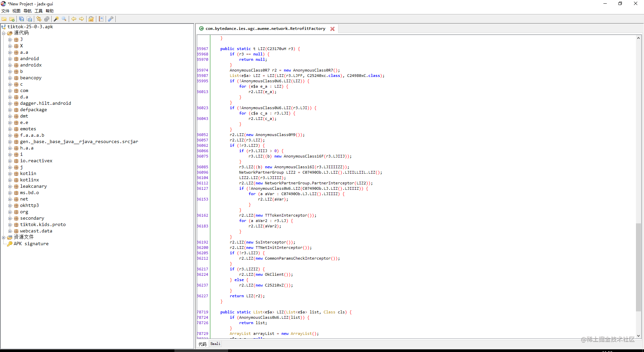644x352 pixels.
Task: Click the code scrollbar up arrow
Action: (639, 38)
